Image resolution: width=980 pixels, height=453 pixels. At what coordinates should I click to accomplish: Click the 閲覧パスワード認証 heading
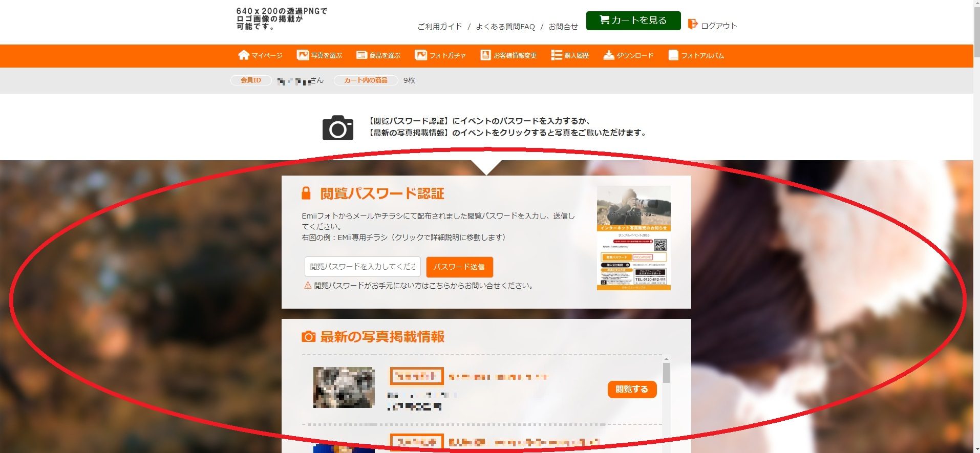pos(382,193)
